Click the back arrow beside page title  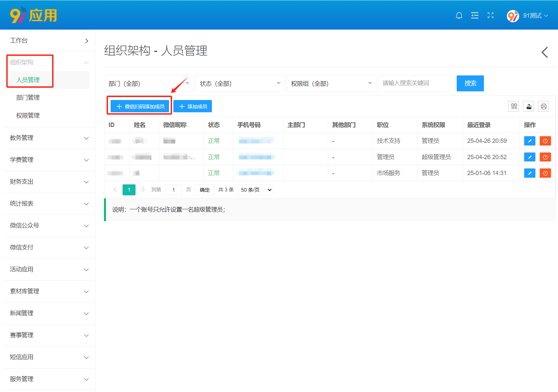[544, 52]
